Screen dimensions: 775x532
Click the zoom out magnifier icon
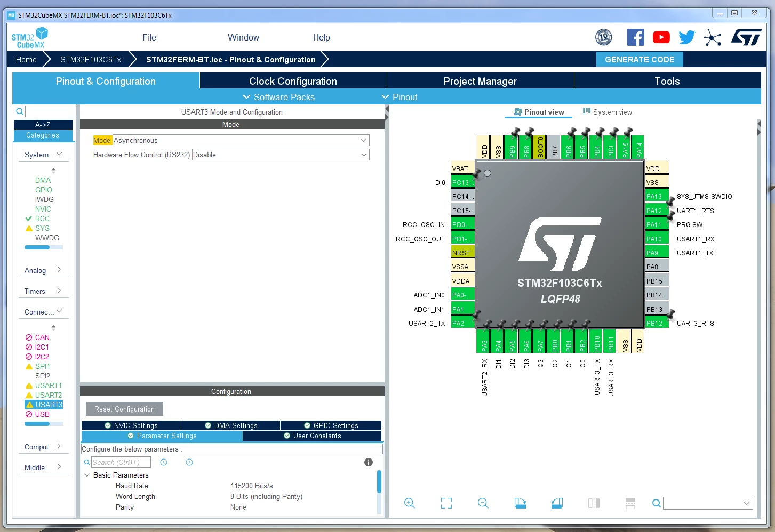[483, 503]
